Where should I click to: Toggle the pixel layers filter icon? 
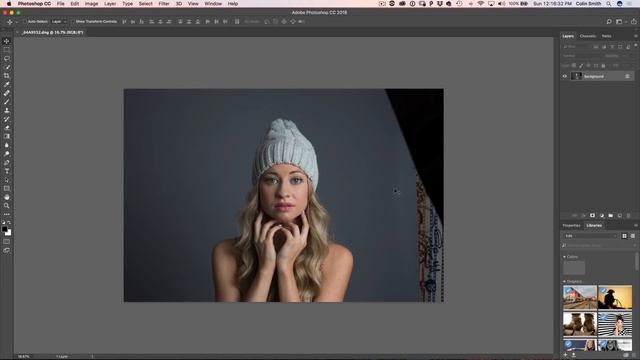[x=596, y=47]
